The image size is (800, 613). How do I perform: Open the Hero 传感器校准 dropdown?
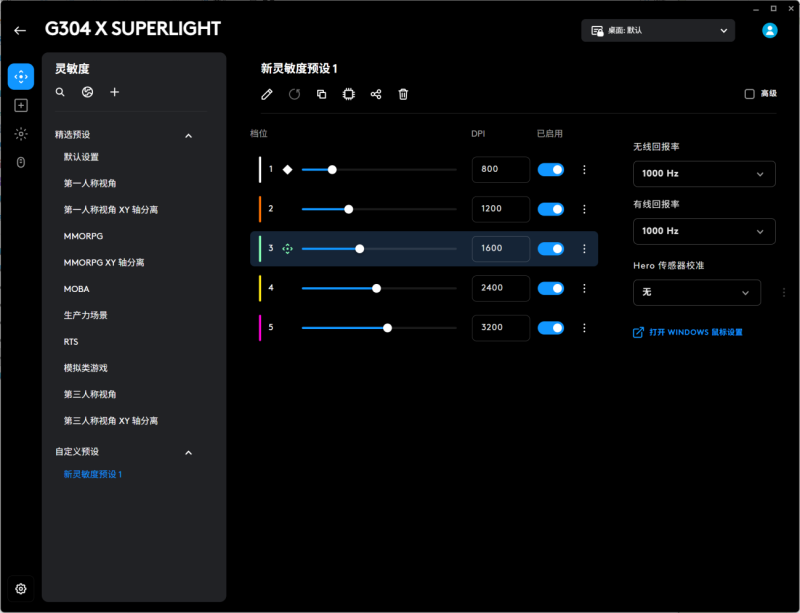pos(697,292)
